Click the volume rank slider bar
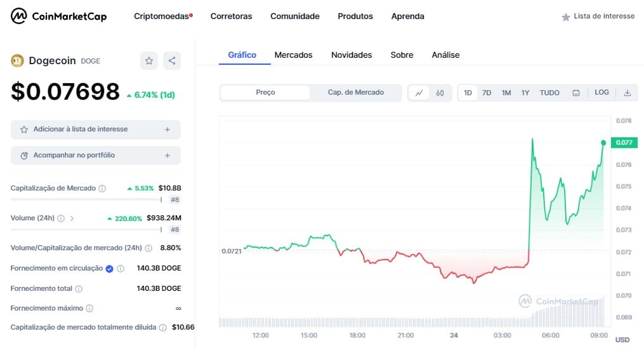 (x=86, y=230)
